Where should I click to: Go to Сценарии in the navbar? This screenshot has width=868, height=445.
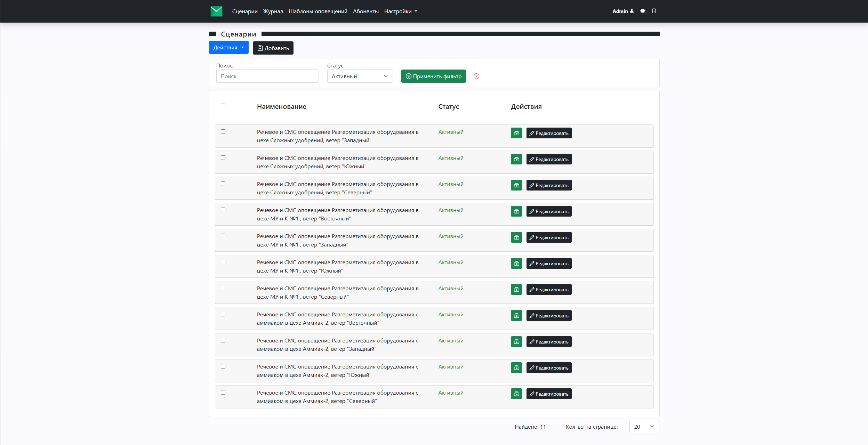point(245,11)
